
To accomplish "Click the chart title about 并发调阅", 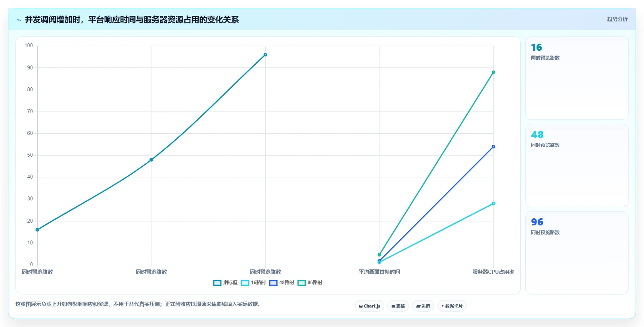I will point(132,20).
